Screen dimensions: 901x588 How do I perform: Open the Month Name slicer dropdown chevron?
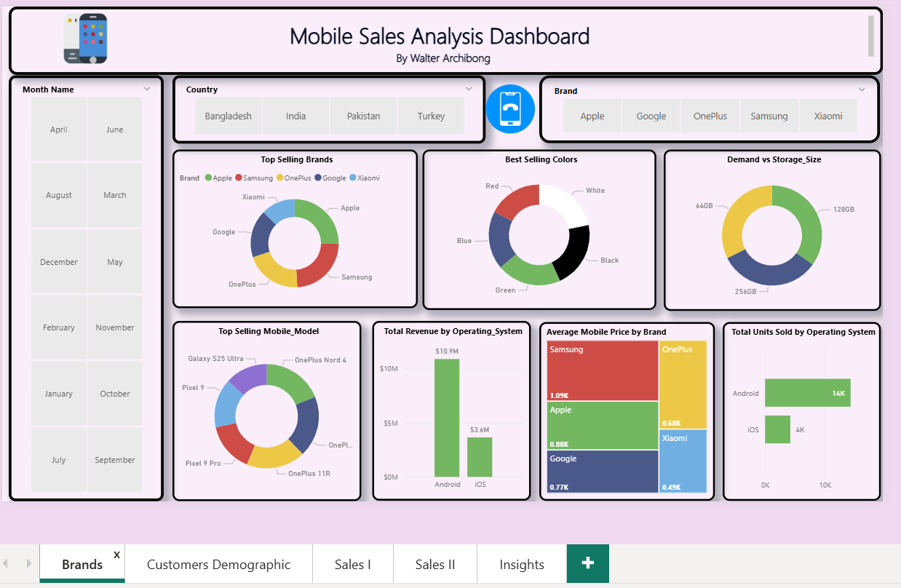tap(147, 89)
